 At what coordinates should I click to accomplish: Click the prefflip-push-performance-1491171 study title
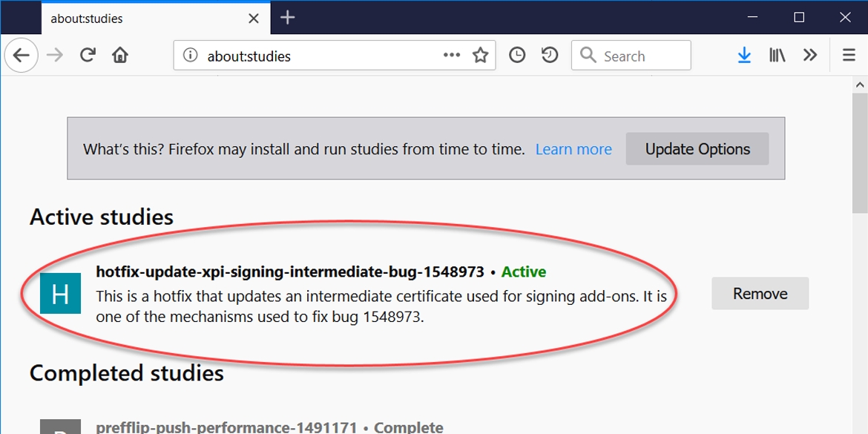coord(227,427)
